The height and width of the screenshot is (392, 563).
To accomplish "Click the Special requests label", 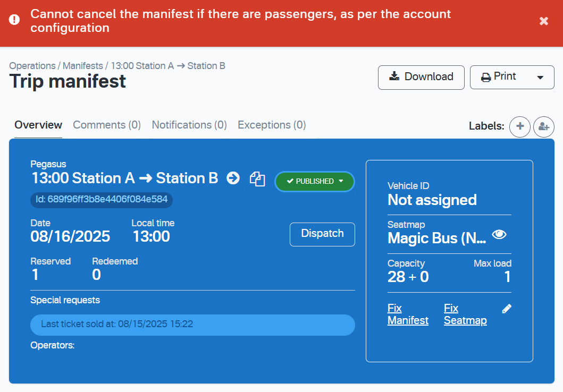I will pyautogui.click(x=65, y=300).
